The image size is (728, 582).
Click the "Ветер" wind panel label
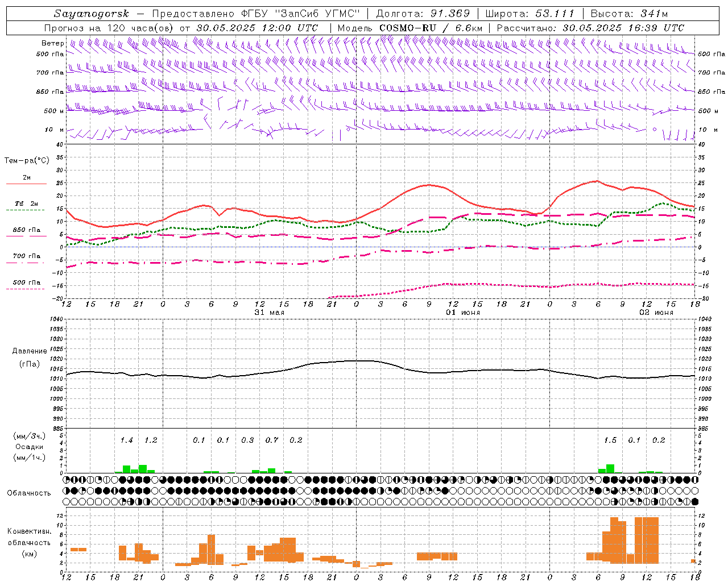tap(52, 43)
